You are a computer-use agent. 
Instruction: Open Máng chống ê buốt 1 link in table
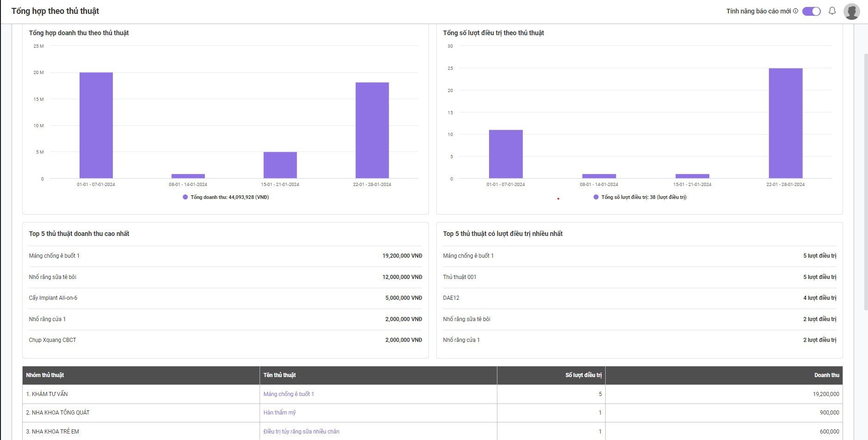(x=288, y=394)
